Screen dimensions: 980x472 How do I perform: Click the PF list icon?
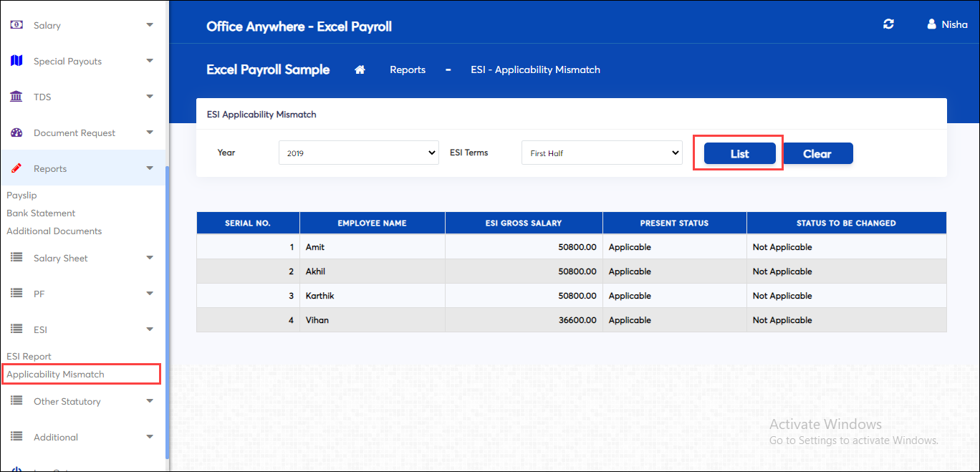click(x=16, y=294)
